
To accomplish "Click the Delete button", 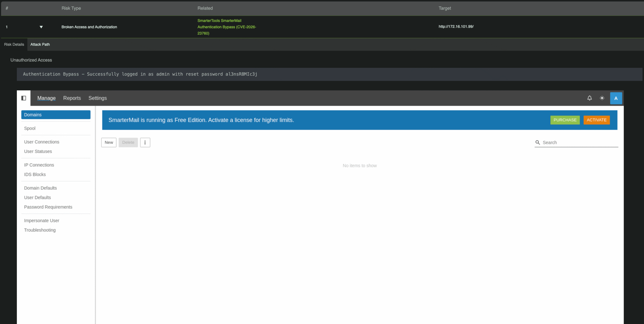I will [128, 142].
